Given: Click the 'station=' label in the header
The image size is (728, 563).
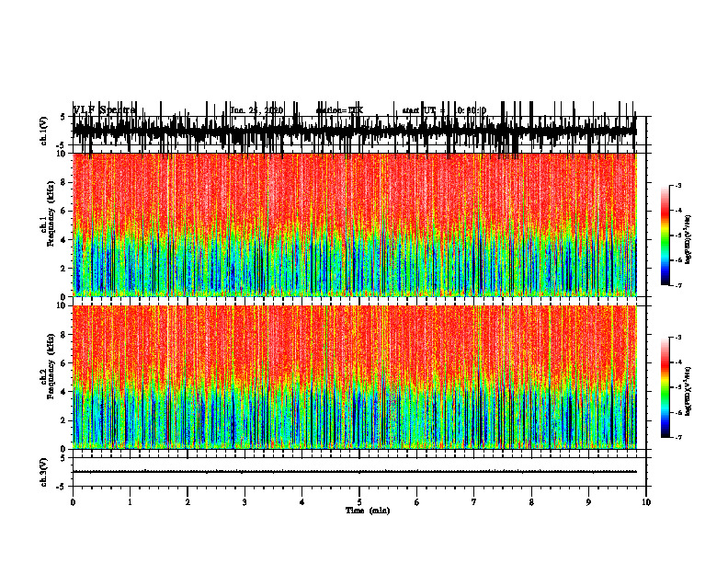Looking at the screenshot, I should (332, 110).
